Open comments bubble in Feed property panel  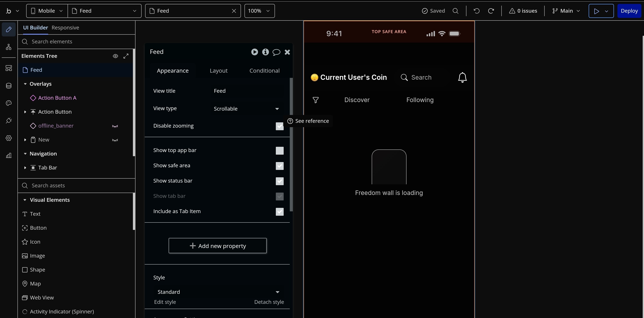(x=276, y=52)
